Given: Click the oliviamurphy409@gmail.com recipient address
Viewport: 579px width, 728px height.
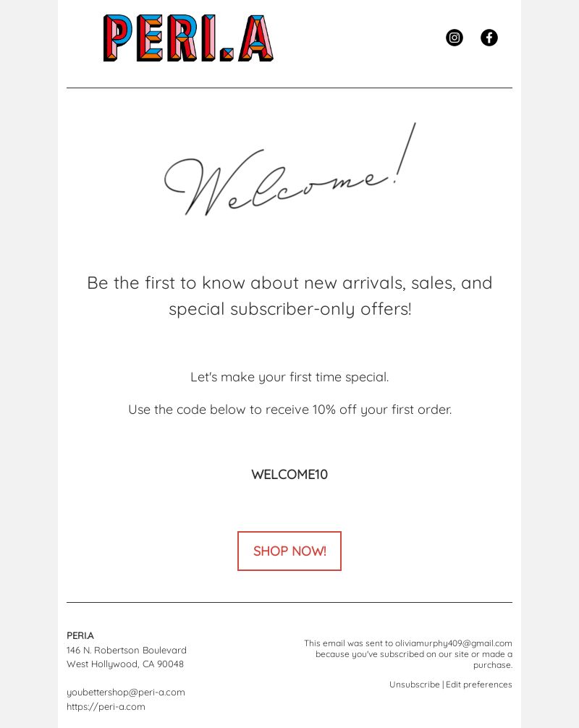Looking at the screenshot, I should 454,643.
